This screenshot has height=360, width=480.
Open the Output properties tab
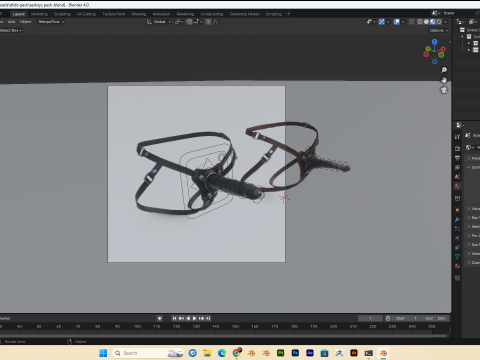[x=457, y=158]
